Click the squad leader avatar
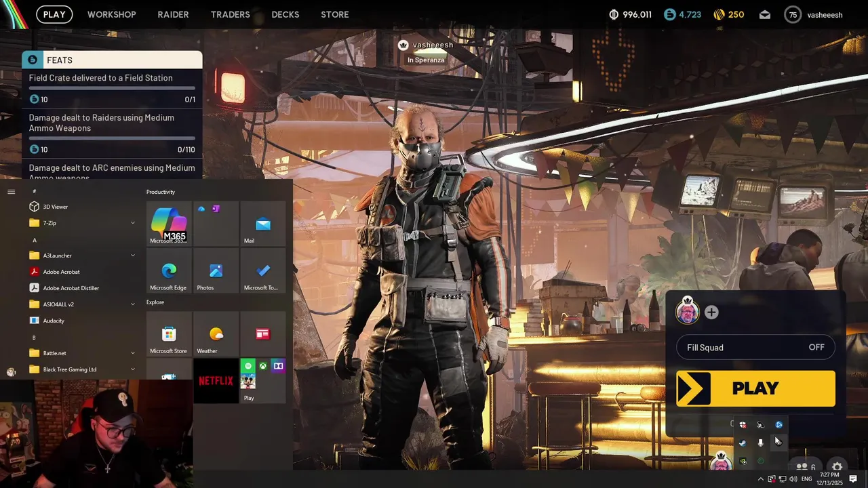The height and width of the screenshot is (488, 868). pyautogui.click(x=688, y=312)
